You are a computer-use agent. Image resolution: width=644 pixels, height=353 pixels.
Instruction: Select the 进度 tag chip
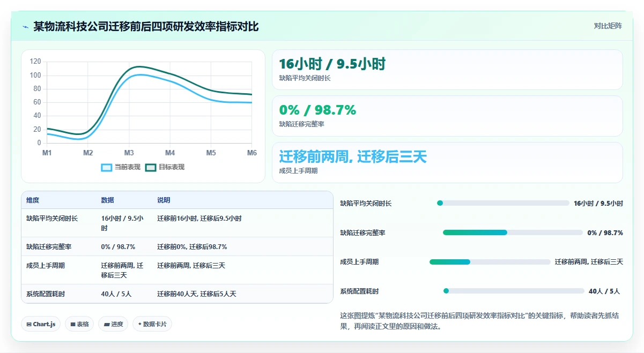point(113,324)
